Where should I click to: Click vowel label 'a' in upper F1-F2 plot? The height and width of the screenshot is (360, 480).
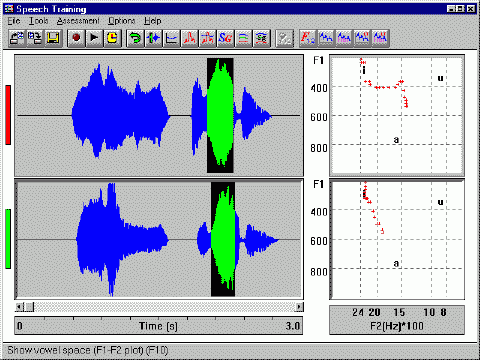(396, 139)
